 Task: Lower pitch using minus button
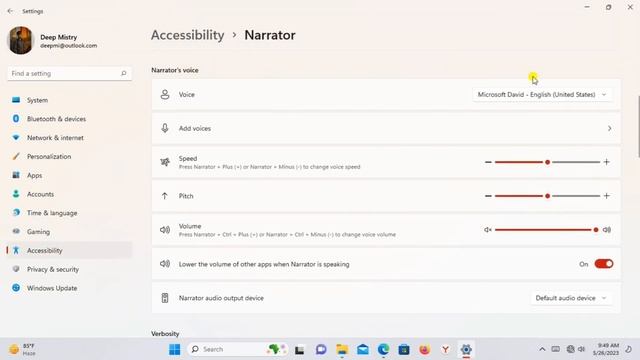click(488, 196)
